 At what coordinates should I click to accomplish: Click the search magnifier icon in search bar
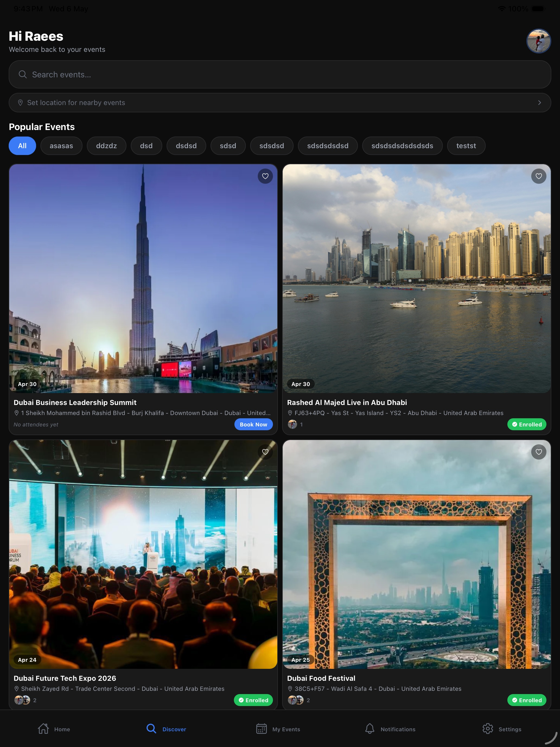point(23,74)
